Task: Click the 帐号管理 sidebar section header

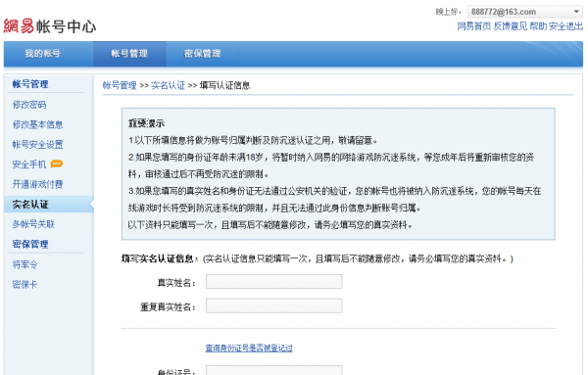Action: tap(30, 84)
